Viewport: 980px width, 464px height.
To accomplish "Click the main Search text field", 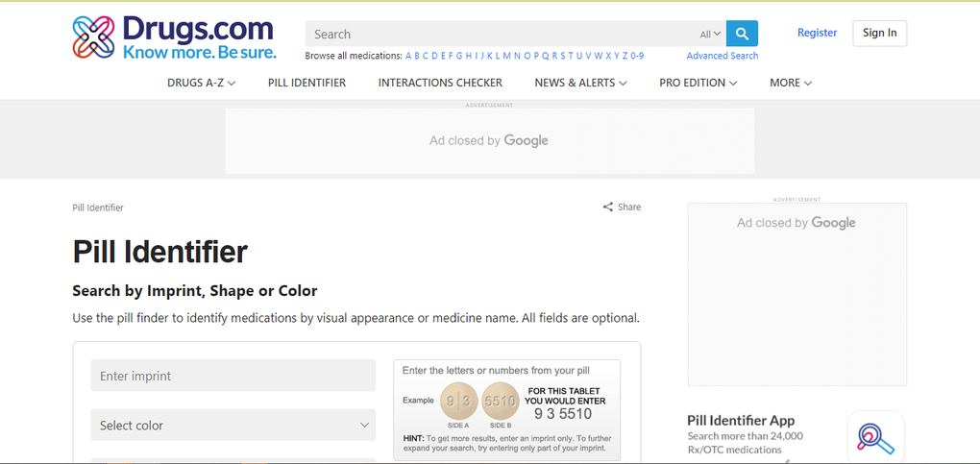I will tap(502, 34).
